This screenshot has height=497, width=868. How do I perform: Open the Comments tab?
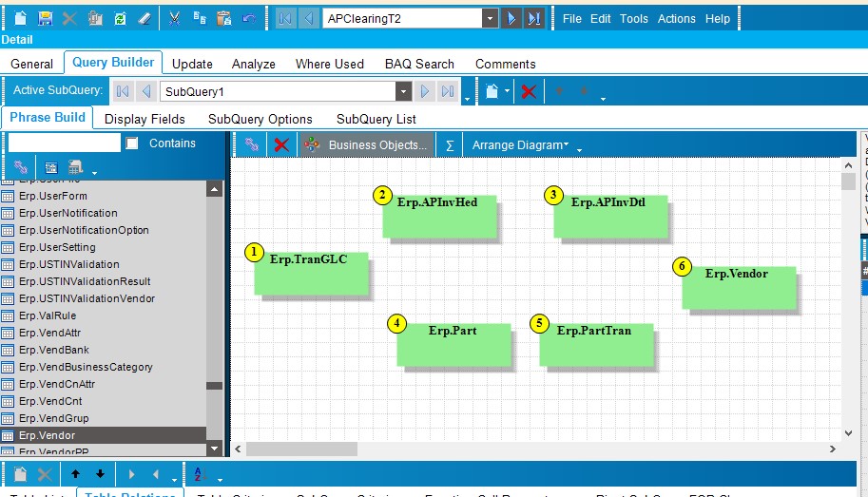click(506, 65)
